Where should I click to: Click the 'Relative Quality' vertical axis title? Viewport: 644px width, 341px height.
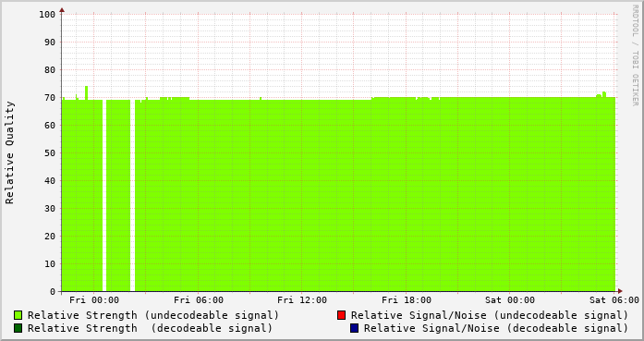10,152
